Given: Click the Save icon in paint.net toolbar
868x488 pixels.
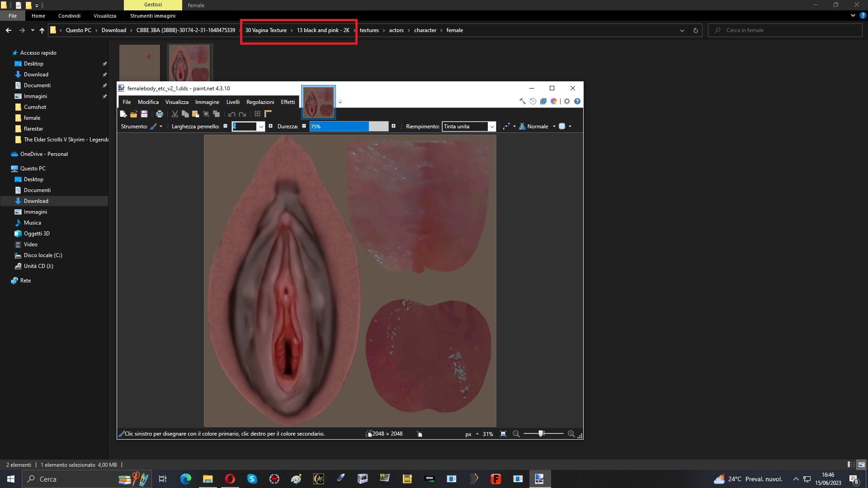Looking at the screenshot, I should 144,114.
